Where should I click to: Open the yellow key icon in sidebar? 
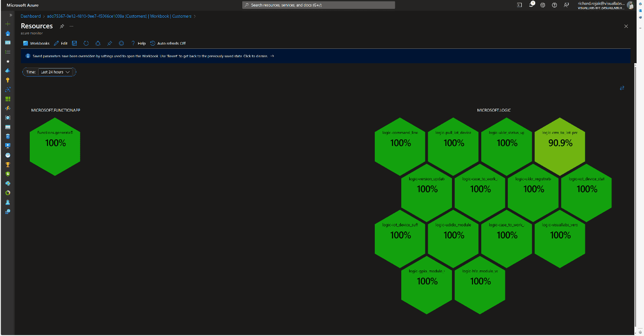(x=7, y=80)
